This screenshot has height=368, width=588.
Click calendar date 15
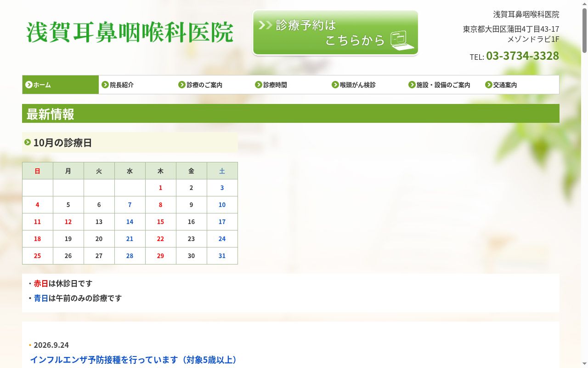pyautogui.click(x=160, y=222)
